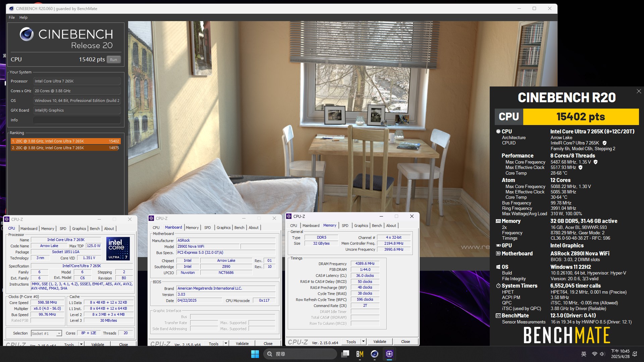Click CAS# Latency 36.0 clocks value

[365, 276]
